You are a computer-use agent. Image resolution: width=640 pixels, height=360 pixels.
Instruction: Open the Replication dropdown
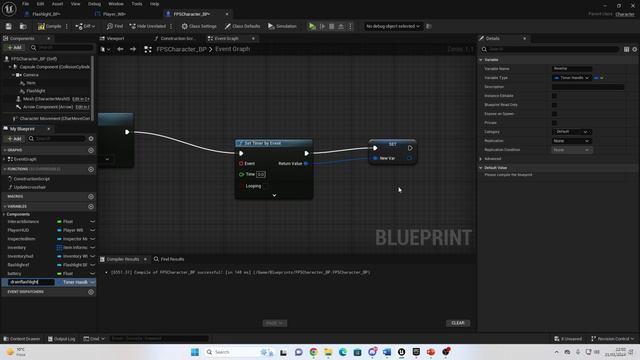(572, 141)
